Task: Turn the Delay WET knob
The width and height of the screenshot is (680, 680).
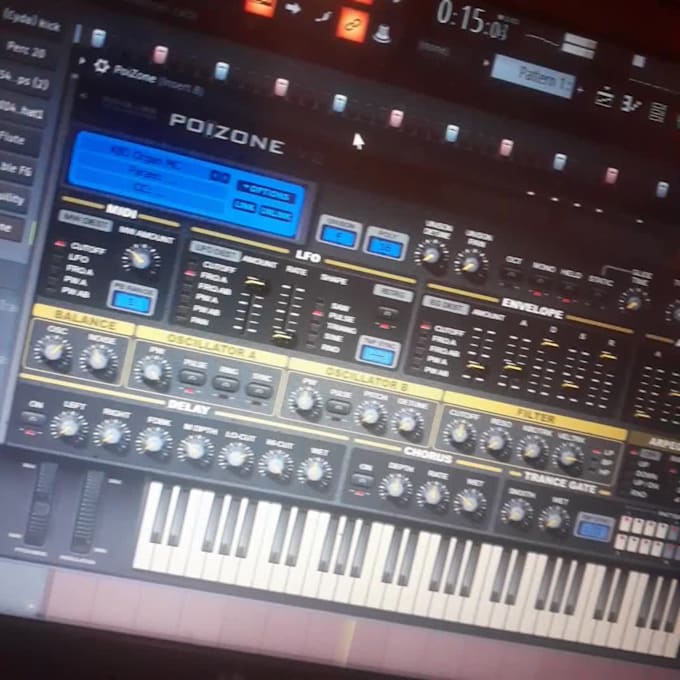Action: pyautogui.click(x=315, y=473)
